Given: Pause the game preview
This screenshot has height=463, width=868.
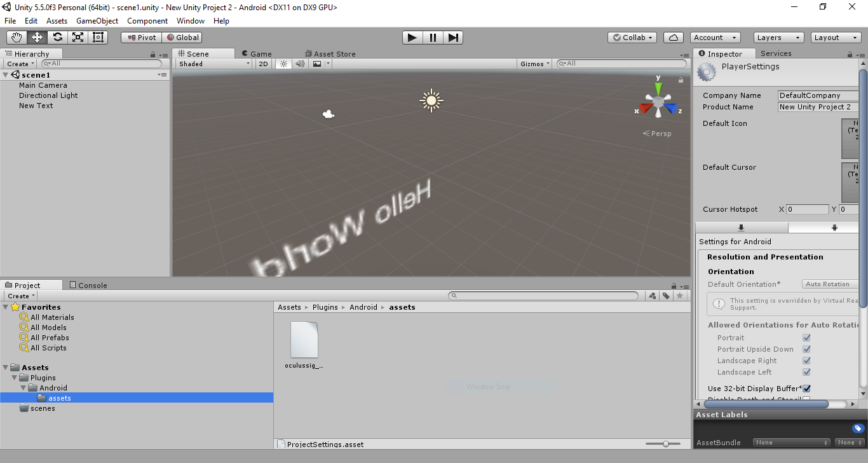Looking at the screenshot, I should click(433, 38).
